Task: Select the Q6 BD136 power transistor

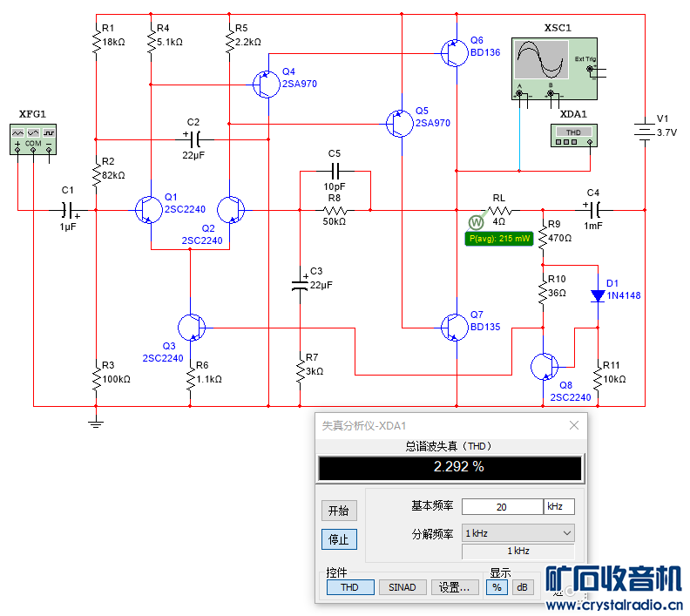Action: pyautogui.click(x=455, y=53)
